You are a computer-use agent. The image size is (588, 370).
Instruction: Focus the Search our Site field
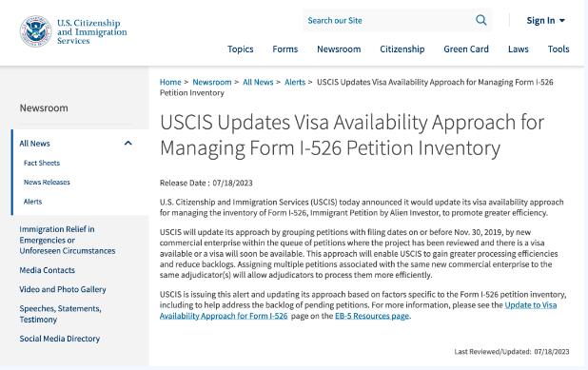pyautogui.click(x=388, y=20)
